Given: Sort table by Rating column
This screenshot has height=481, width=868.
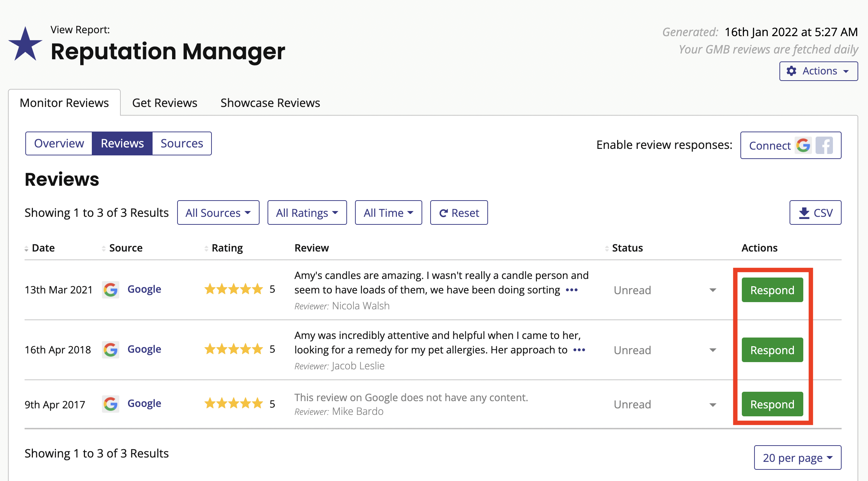Looking at the screenshot, I should pos(224,248).
